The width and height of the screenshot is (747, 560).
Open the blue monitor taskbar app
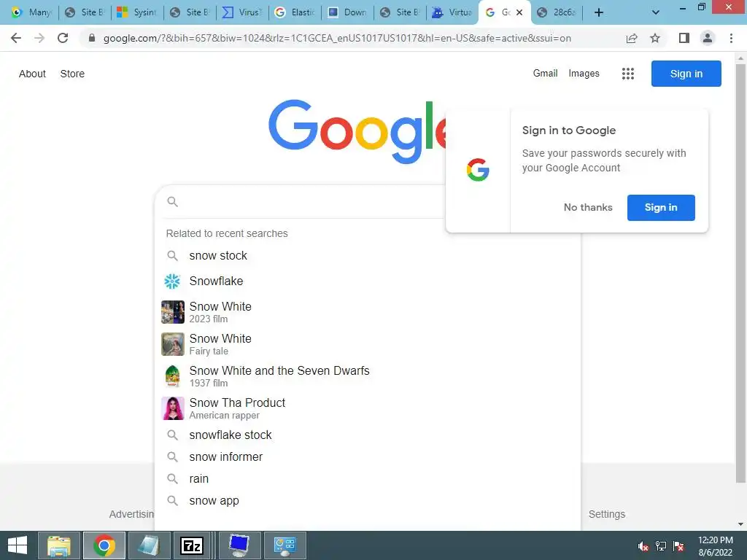point(239,545)
